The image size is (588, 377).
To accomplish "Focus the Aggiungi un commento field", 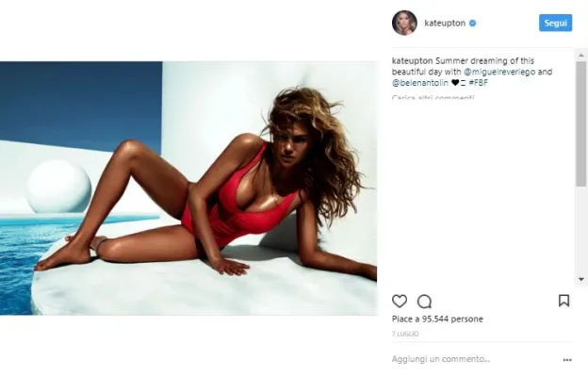I will (474, 359).
